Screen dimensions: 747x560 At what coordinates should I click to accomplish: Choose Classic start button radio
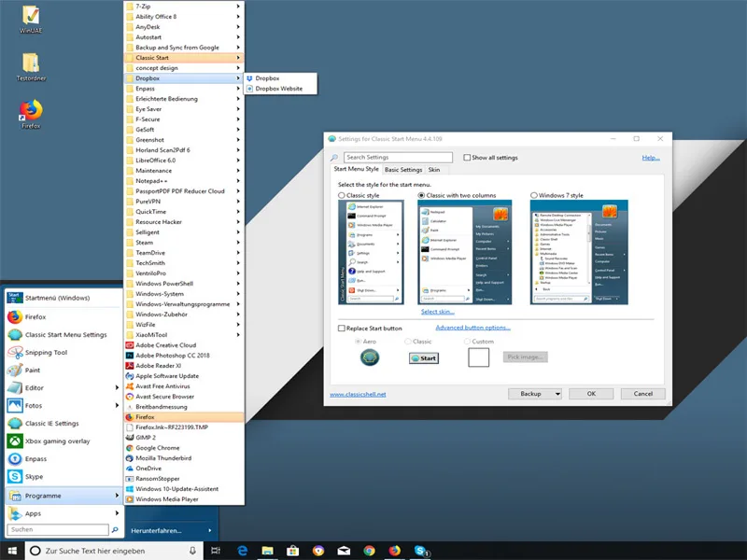(x=407, y=342)
